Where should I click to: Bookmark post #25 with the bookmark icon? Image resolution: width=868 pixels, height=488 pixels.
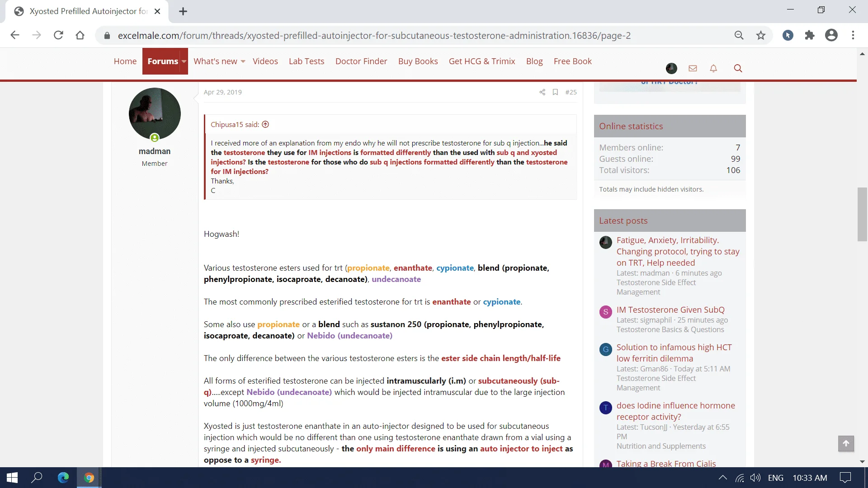(555, 92)
